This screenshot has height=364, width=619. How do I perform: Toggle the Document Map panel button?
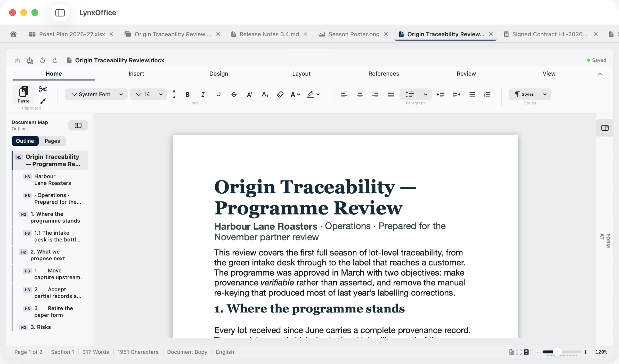tap(78, 125)
